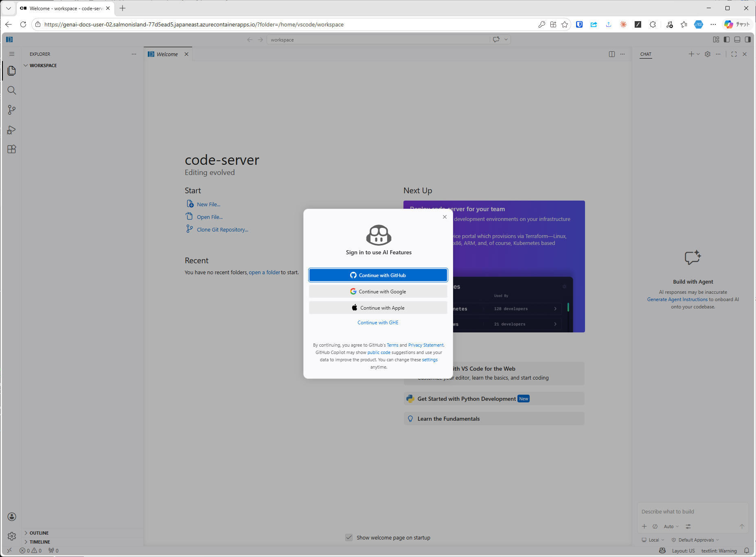Open the application hamburger menu
Screen dimensions: 756x557
coord(12,54)
